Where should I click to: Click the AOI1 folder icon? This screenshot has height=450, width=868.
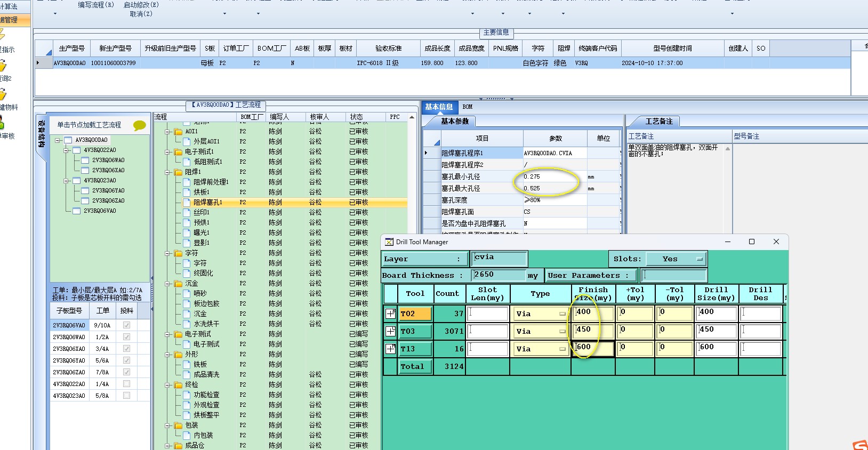[x=178, y=131]
